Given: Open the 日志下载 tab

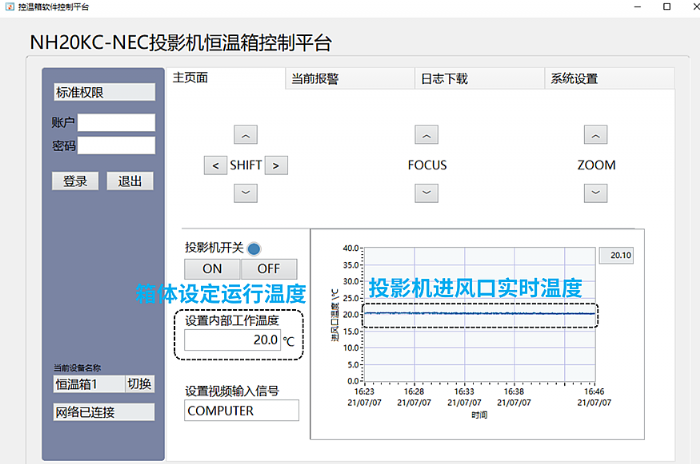Looking at the screenshot, I should click(x=444, y=79).
